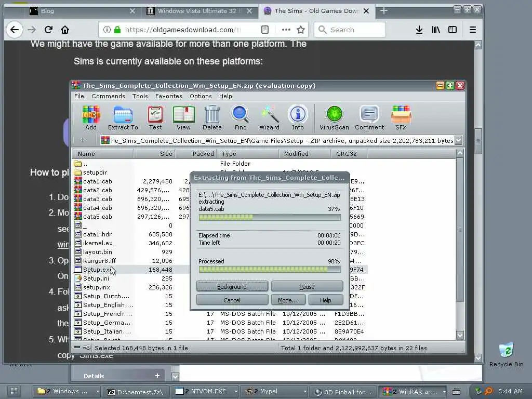This screenshot has width=532, height=399.
Task: Open the Recycle Bin desktop icon
Action: pos(506,354)
